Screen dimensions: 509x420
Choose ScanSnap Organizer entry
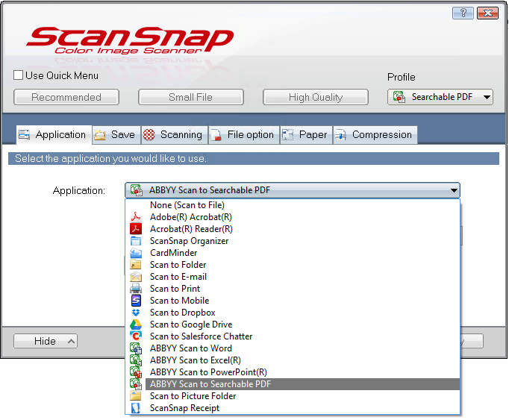tap(293, 241)
